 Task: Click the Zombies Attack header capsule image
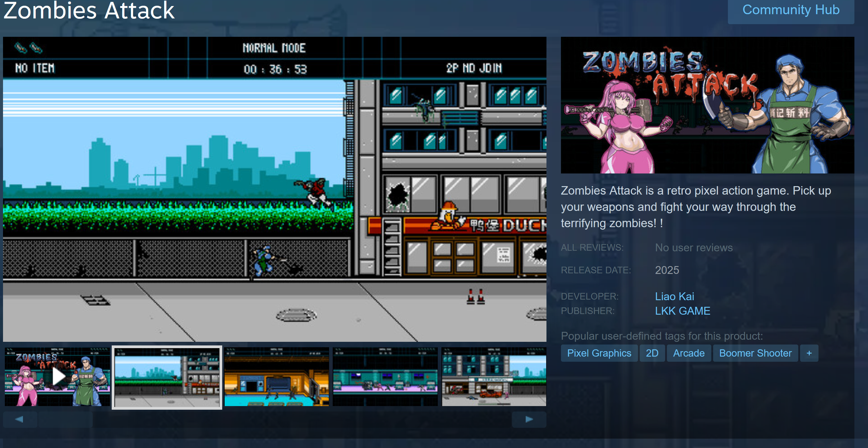(x=707, y=105)
